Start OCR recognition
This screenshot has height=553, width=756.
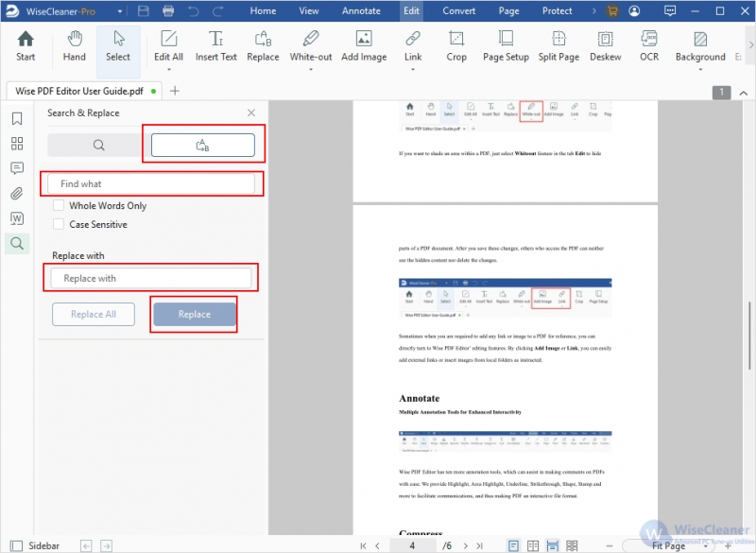(649, 46)
